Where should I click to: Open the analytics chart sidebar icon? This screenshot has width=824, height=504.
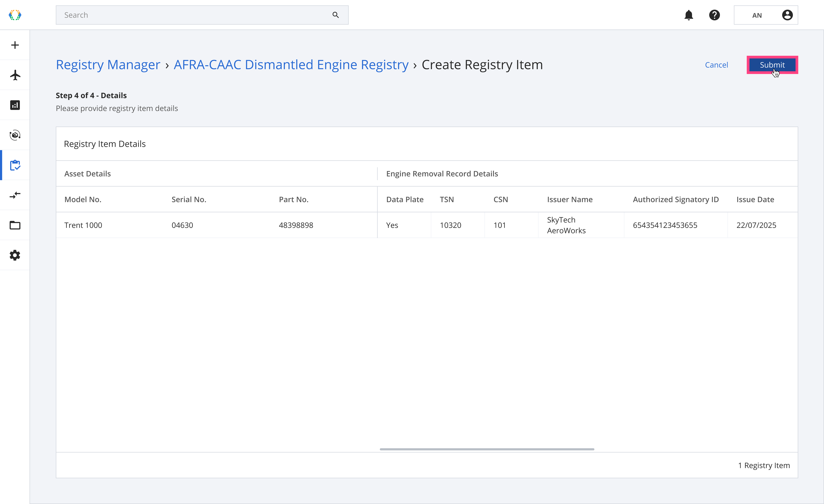tap(15, 105)
